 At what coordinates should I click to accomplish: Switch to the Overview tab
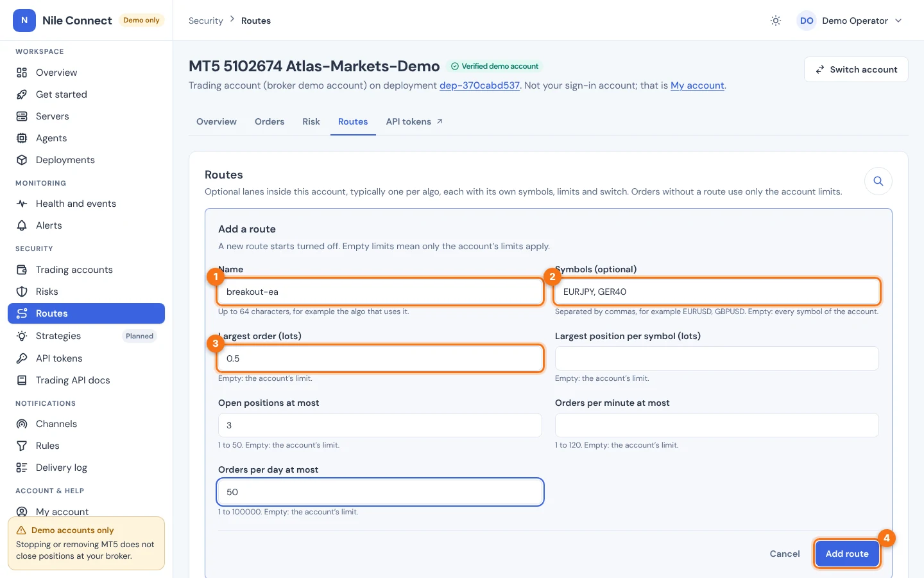pyautogui.click(x=216, y=121)
